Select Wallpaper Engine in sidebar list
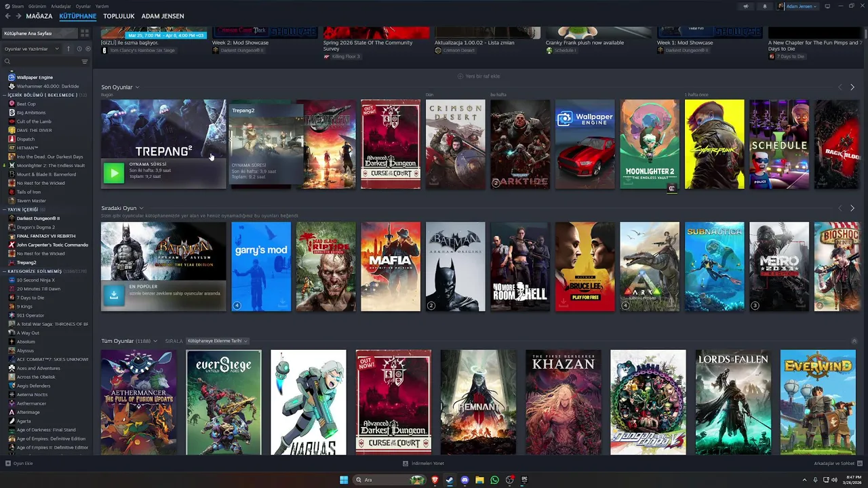The height and width of the screenshot is (488, 868). click(x=35, y=77)
